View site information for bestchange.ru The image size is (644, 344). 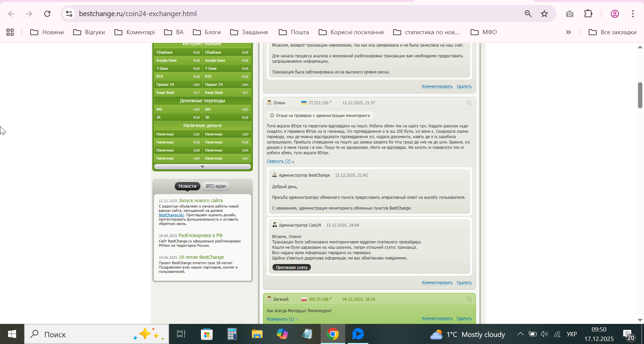pyautogui.click(x=69, y=14)
